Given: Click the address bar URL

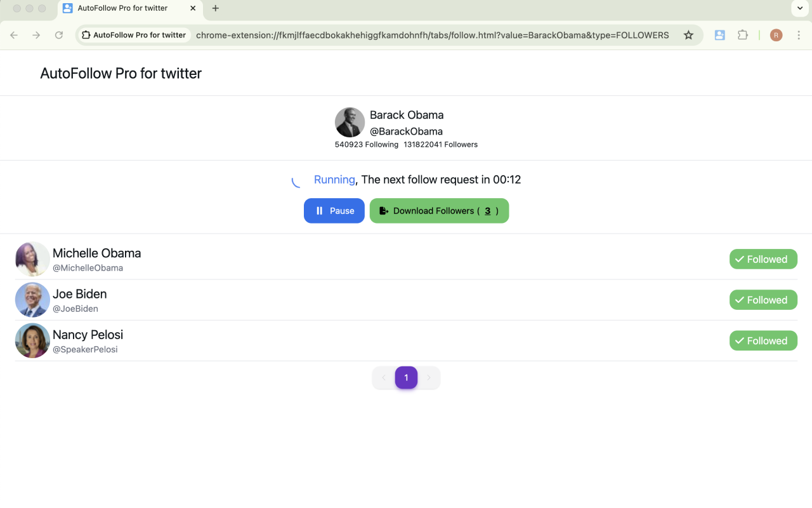Looking at the screenshot, I should pos(432,35).
